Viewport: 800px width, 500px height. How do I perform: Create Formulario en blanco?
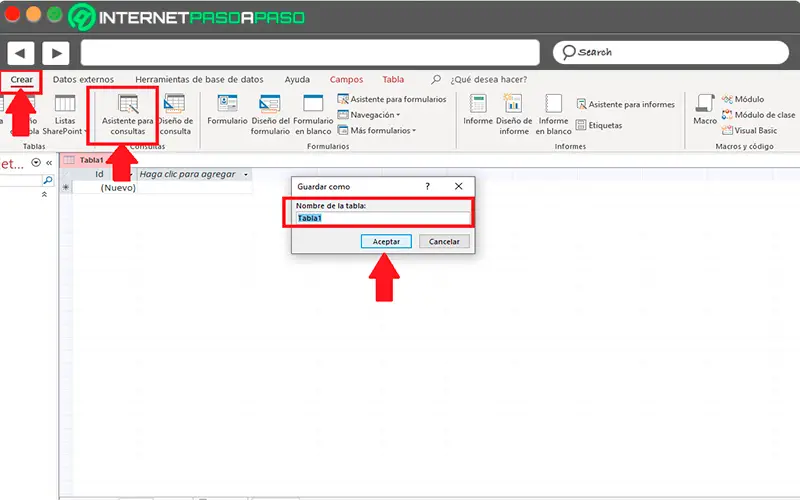tap(313, 115)
